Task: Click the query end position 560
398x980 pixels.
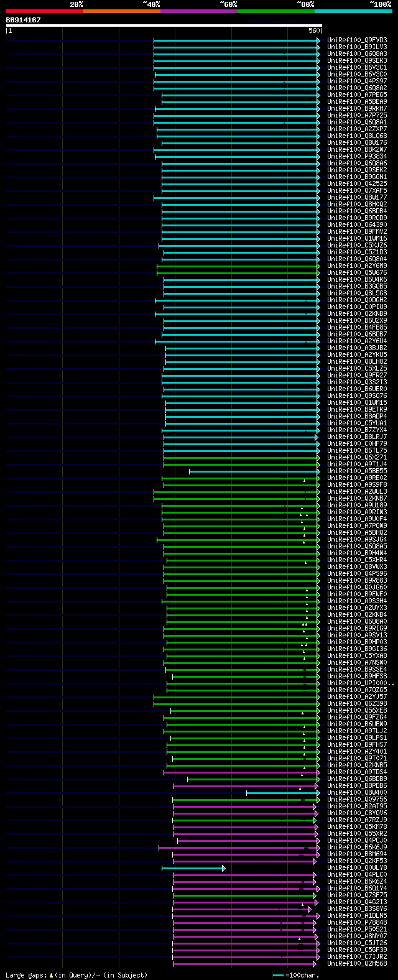Action: (313, 30)
